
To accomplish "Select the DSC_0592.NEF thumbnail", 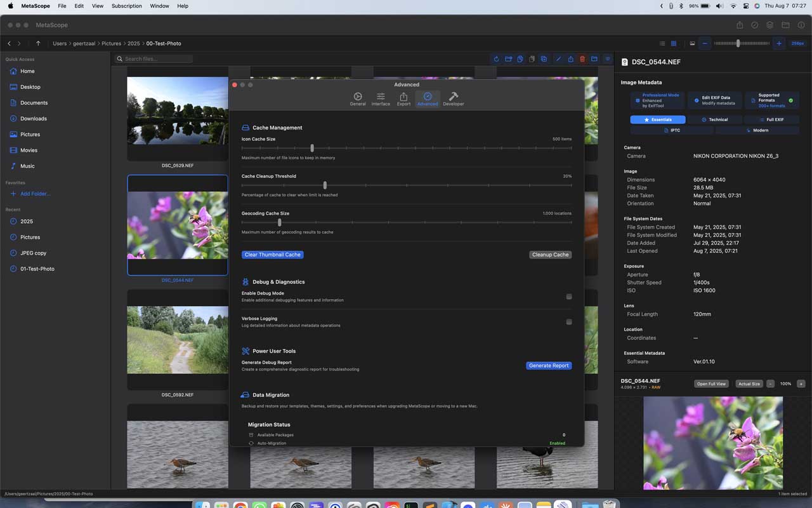I will [178, 340].
